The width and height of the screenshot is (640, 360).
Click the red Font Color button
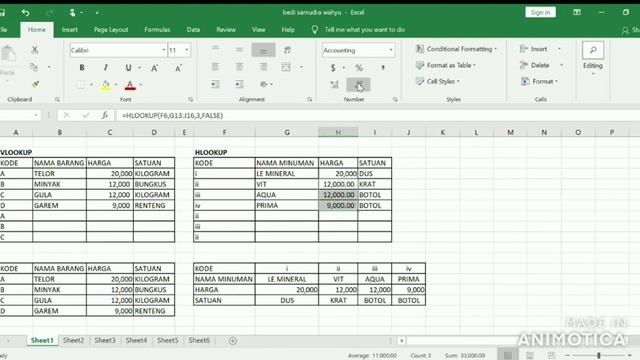pyautogui.click(x=130, y=84)
